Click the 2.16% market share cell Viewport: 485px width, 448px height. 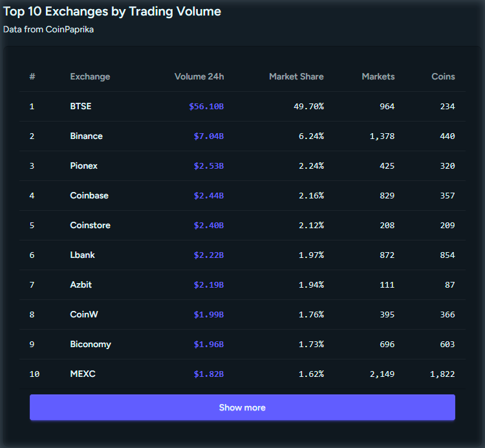pos(311,195)
